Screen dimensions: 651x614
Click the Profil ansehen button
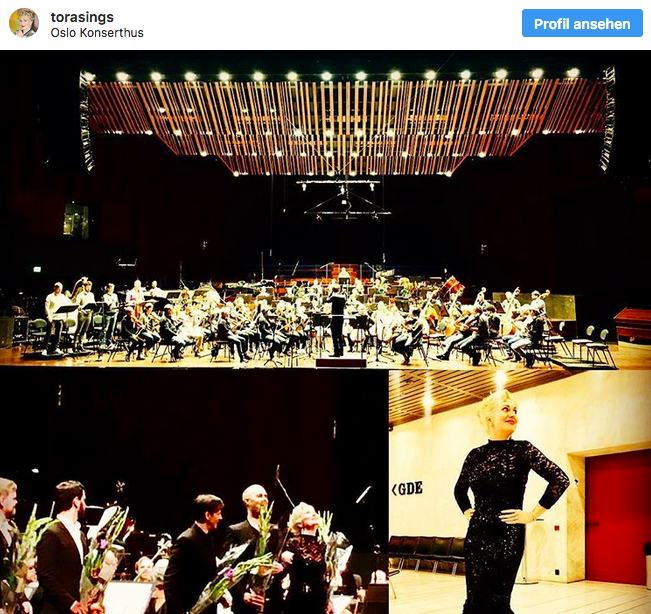(x=582, y=23)
